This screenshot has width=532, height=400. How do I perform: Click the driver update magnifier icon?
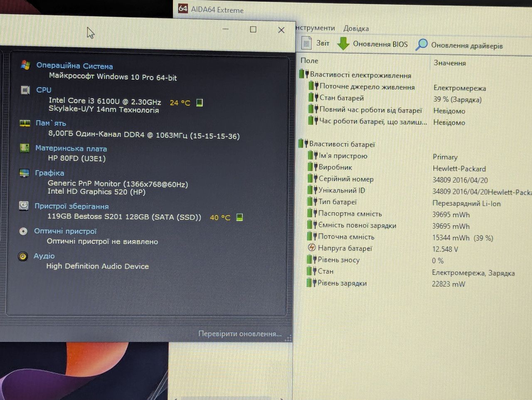coord(421,44)
